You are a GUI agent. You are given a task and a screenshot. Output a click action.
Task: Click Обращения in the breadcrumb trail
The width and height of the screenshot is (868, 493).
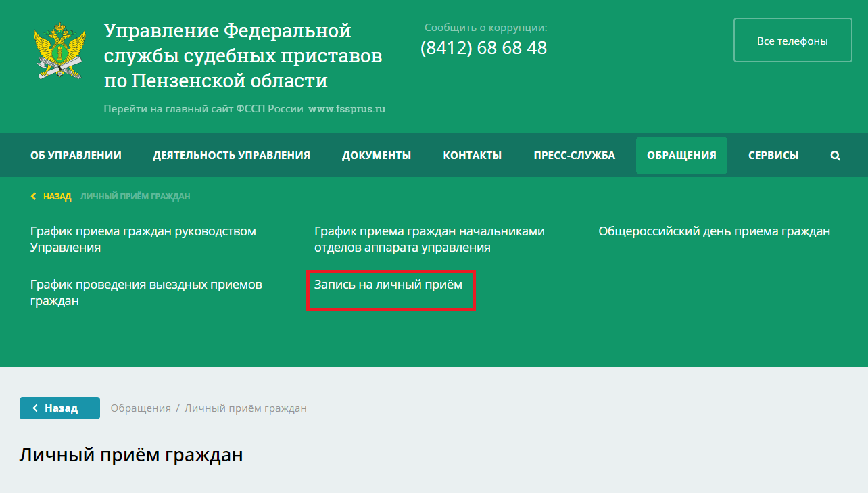(x=141, y=408)
